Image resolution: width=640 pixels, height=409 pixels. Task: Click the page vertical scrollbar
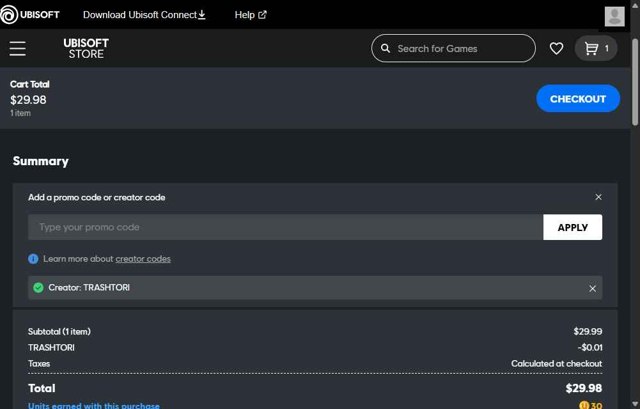[x=635, y=82]
